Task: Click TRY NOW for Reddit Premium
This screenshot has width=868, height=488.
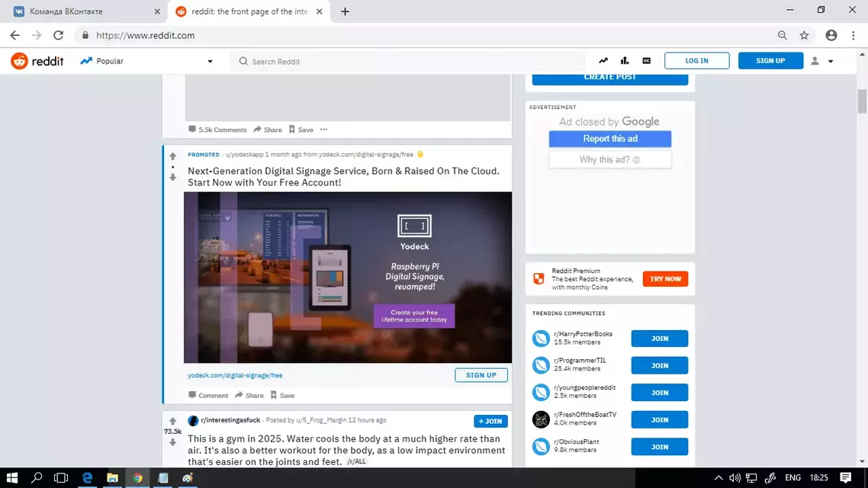Action: 665,279
